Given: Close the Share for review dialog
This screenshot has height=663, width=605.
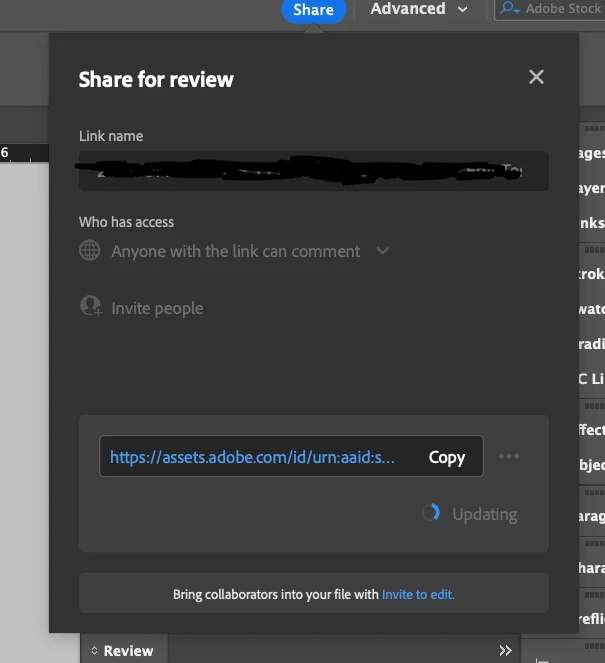Looking at the screenshot, I should pos(536,77).
